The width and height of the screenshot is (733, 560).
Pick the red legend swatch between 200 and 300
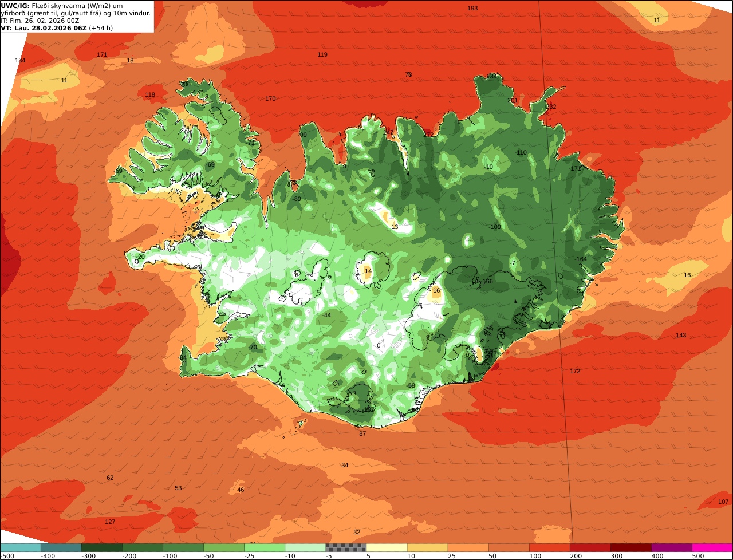(590, 547)
